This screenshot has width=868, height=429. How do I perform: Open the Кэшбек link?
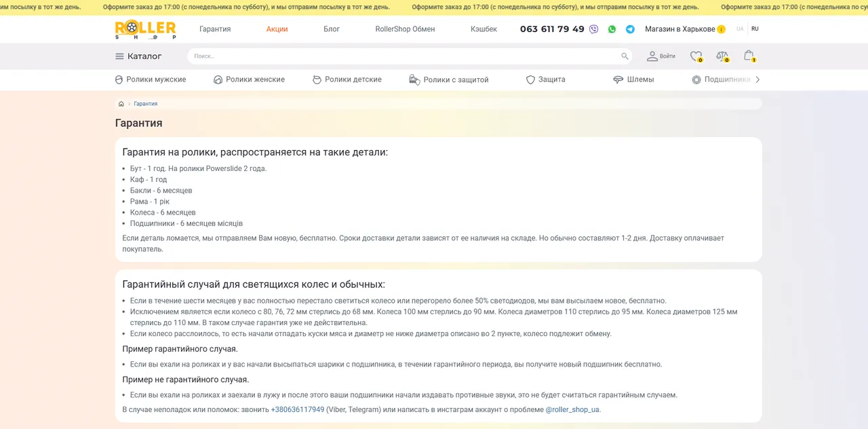[x=484, y=29]
